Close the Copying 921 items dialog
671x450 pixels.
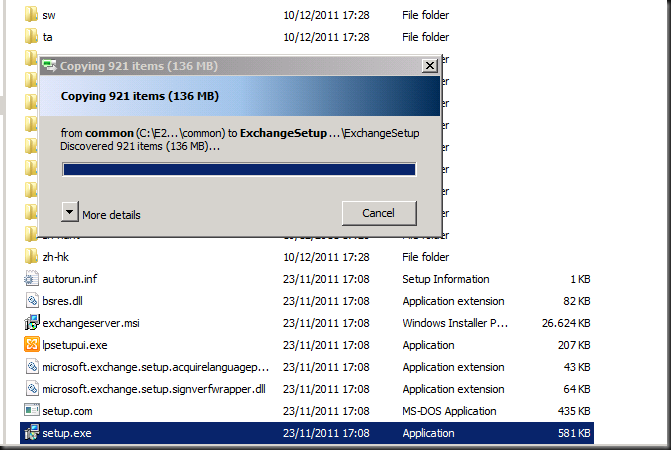click(x=430, y=66)
